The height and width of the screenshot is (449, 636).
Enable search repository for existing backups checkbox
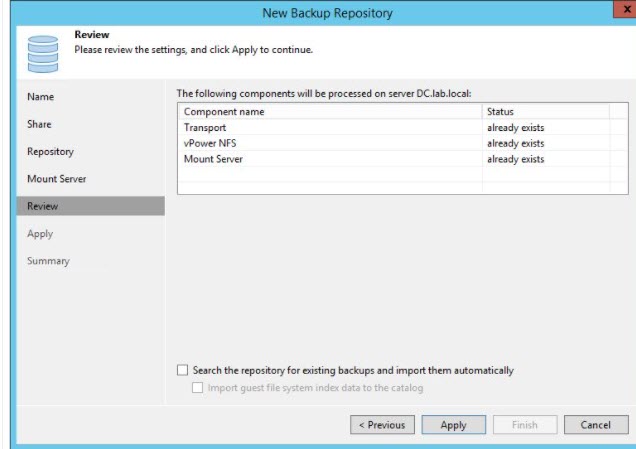click(182, 370)
